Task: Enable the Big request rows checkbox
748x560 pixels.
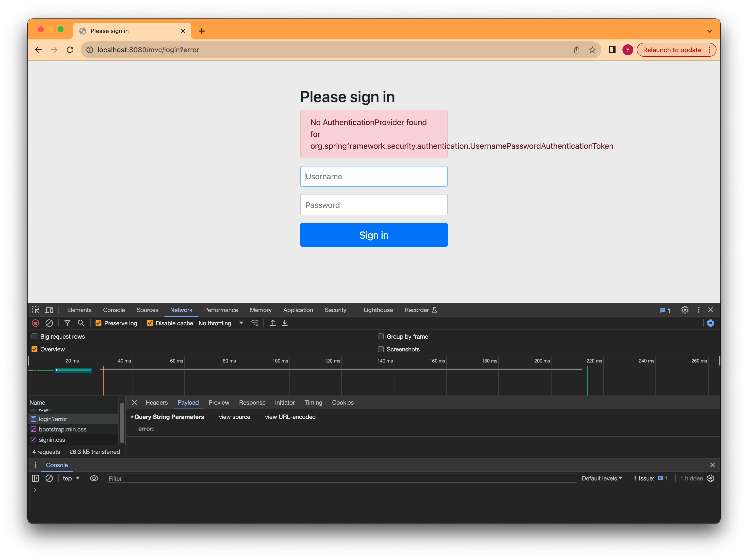Action: click(34, 336)
